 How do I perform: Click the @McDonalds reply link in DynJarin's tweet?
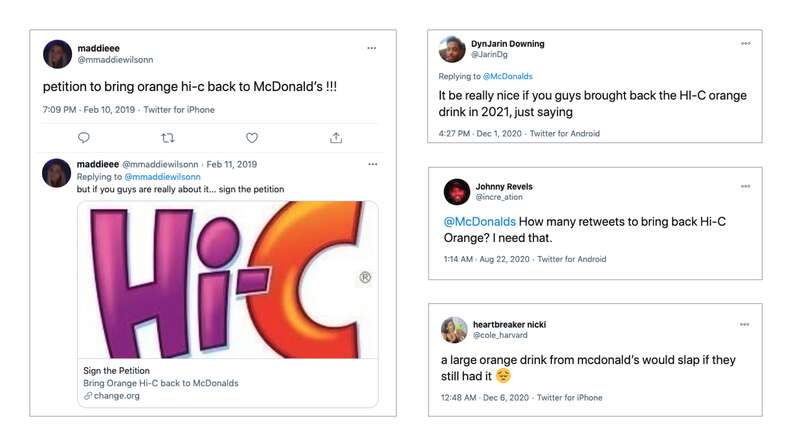[x=508, y=76]
